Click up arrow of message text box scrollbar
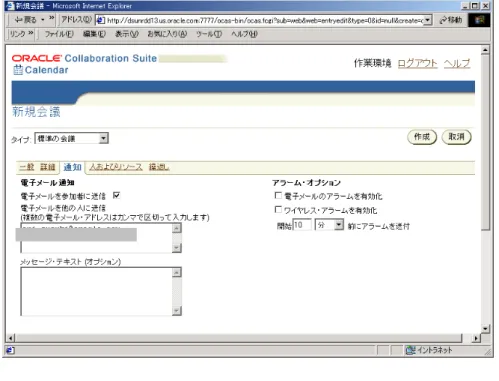Image resolution: width=499 pixels, height=381 pixels. (x=177, y=272)
